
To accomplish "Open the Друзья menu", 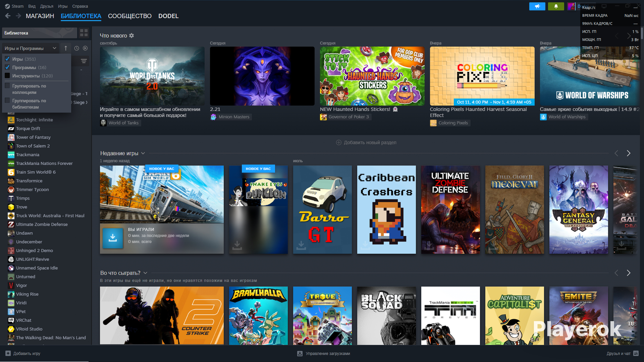I will point(47,6).
